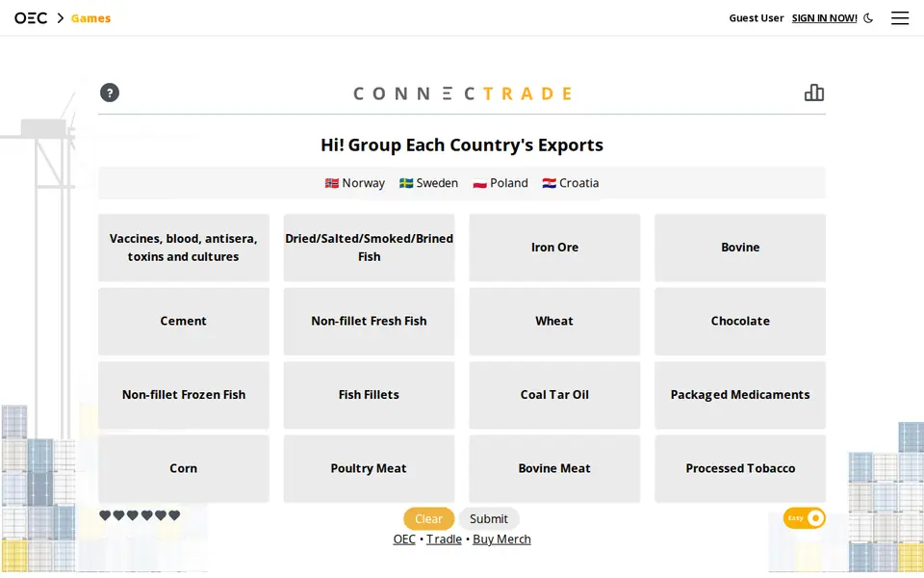924x578 pixels.
Task: Toggle the Easy difficulty switch
Action: point(804,518)
